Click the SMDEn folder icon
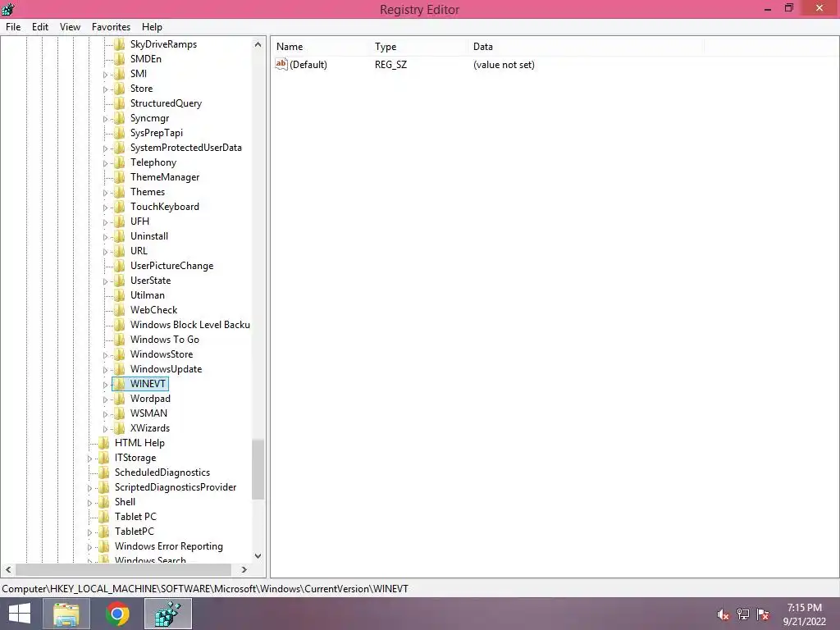This screenshot has width=840, height=630. pyautogui.click(x=120, y=59)
